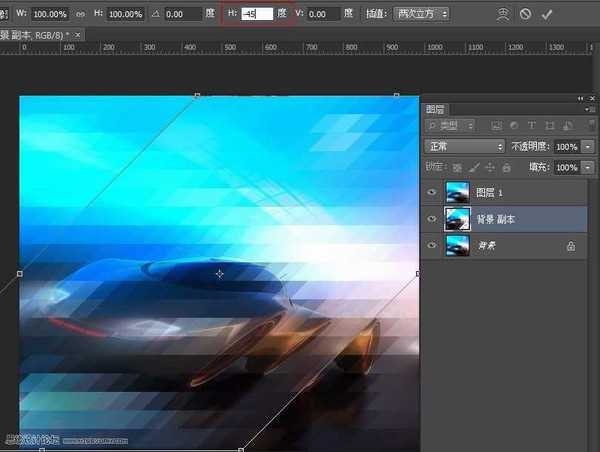Click the lock transparent pixels icon
600x452 pixels.
click(x=457, y=167)
